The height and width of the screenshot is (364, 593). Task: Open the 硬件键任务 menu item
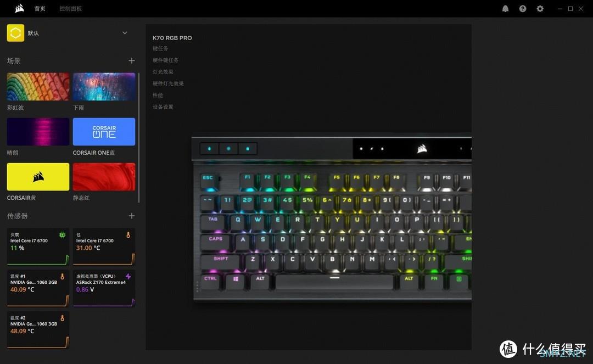pyautogui.click(x=165, y=60)
